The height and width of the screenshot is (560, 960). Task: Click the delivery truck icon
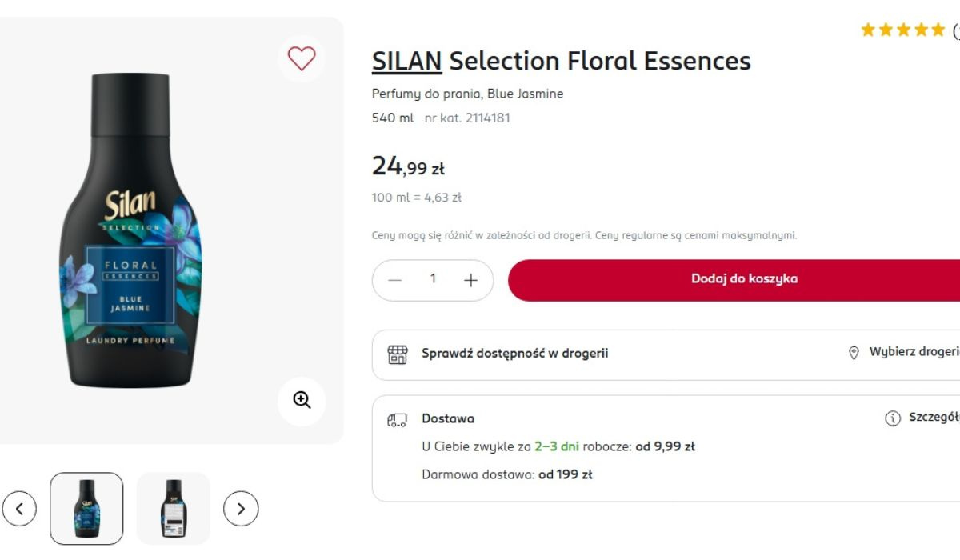pos(398,419)
